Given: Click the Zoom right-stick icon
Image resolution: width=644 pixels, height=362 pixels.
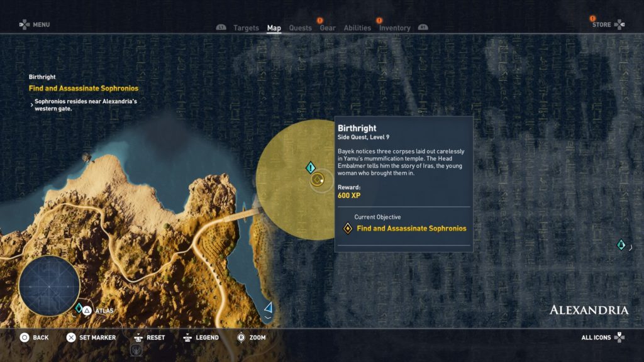Looking at the screenshot, I should (240, 337).
